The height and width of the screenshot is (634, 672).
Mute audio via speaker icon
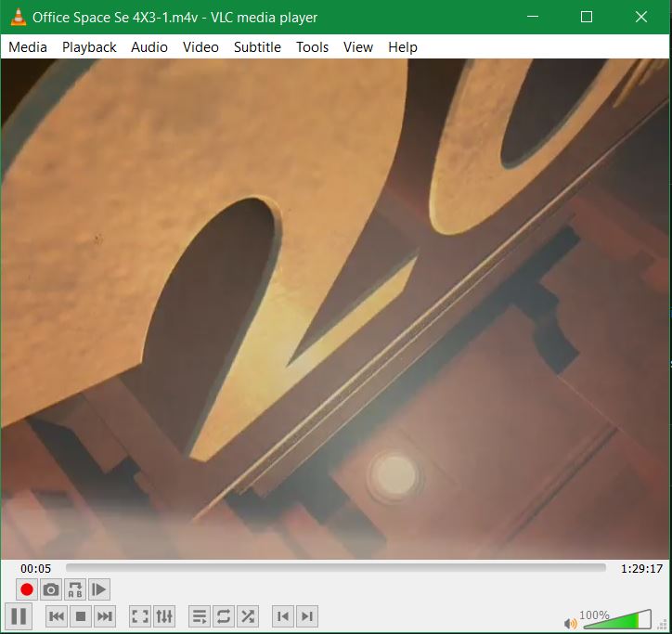[571, 623]
